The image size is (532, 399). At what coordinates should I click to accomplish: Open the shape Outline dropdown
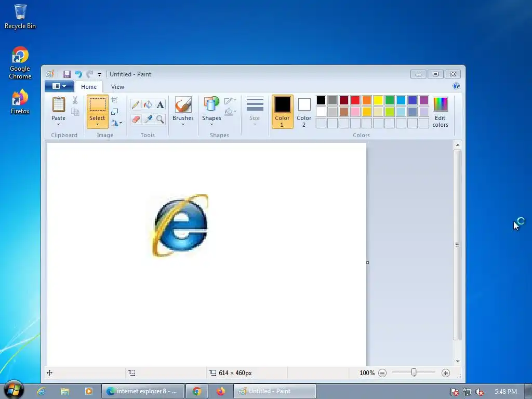coord(230,100)
